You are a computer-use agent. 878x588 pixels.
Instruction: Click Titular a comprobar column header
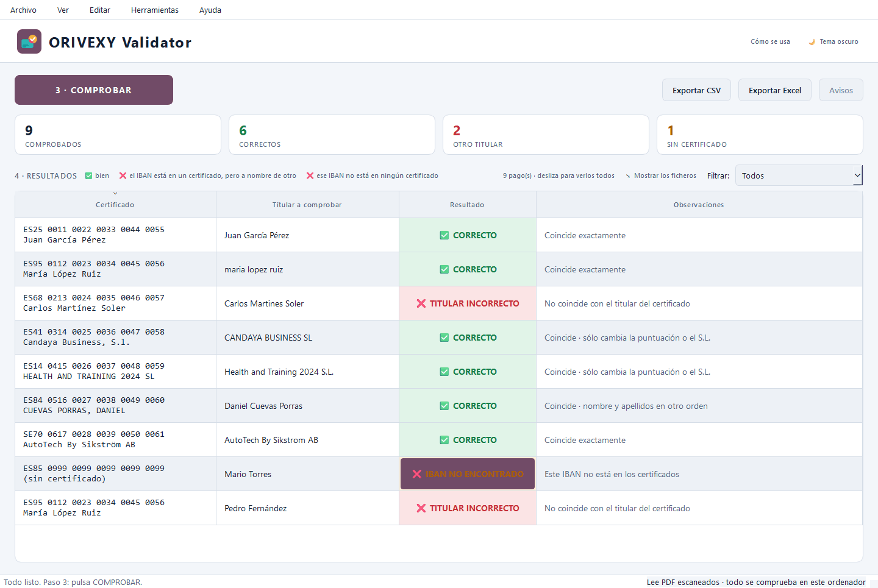(x=307, y=205)
